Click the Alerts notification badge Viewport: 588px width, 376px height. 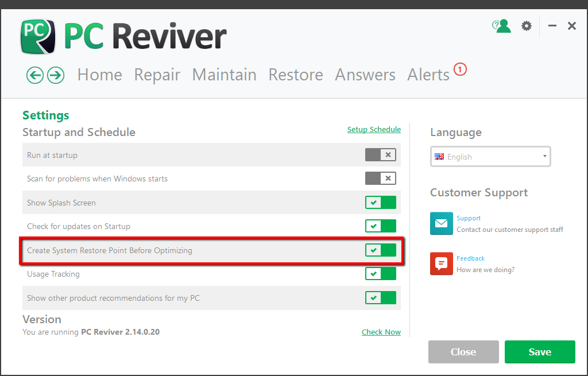coord(460,69)
